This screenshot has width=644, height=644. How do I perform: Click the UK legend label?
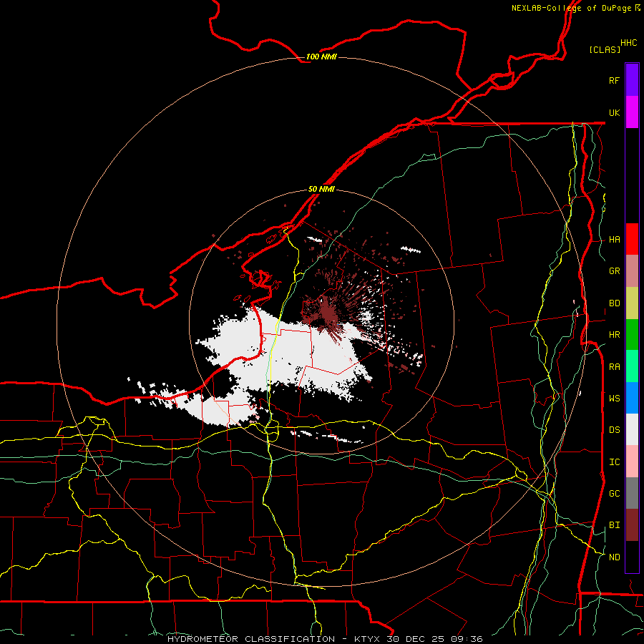pos(615,112)
